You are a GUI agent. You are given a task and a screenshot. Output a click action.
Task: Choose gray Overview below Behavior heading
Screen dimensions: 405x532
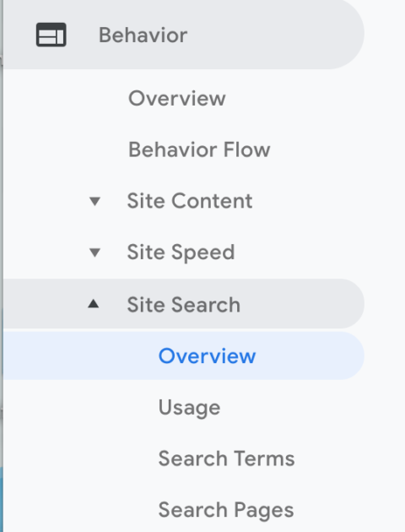pos(177,99)
